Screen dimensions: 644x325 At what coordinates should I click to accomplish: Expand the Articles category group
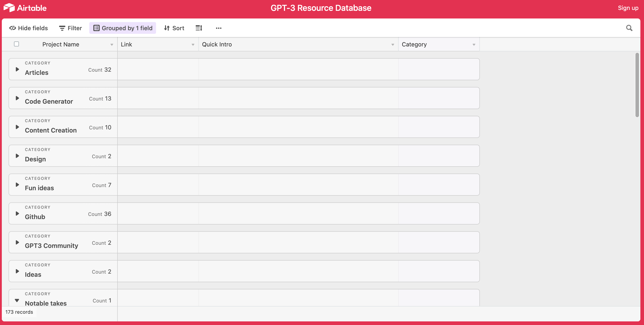[17, 69]
